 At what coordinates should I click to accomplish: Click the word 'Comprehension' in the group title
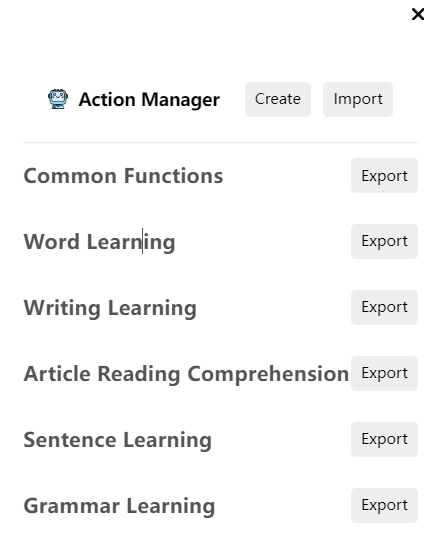coord(268,374)
